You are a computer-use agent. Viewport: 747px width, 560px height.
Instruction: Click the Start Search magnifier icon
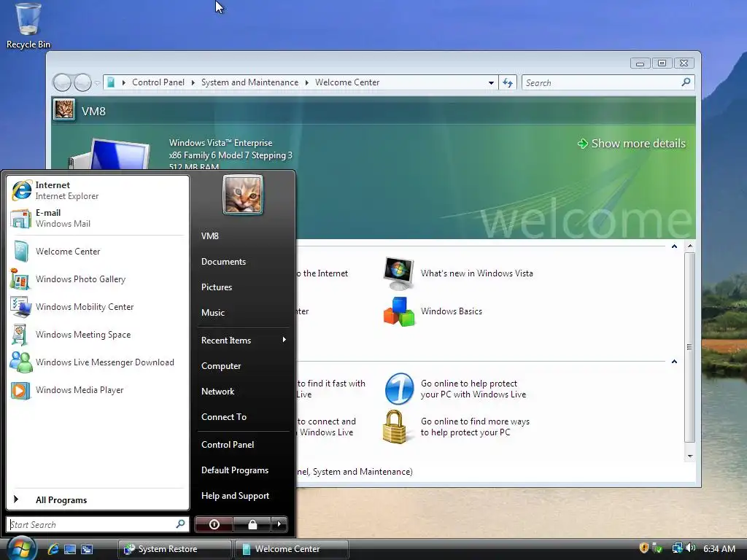coord(181,524)
